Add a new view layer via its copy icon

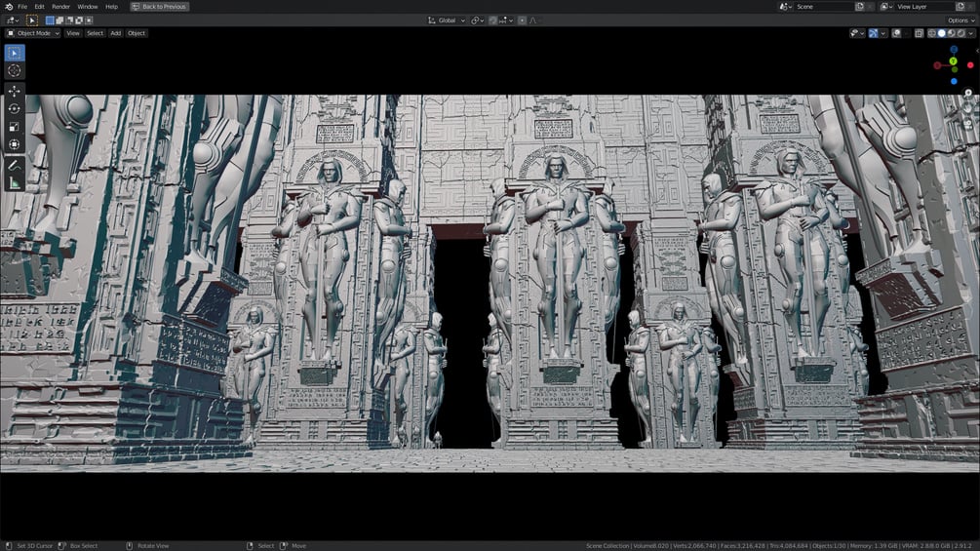[960, 6]
